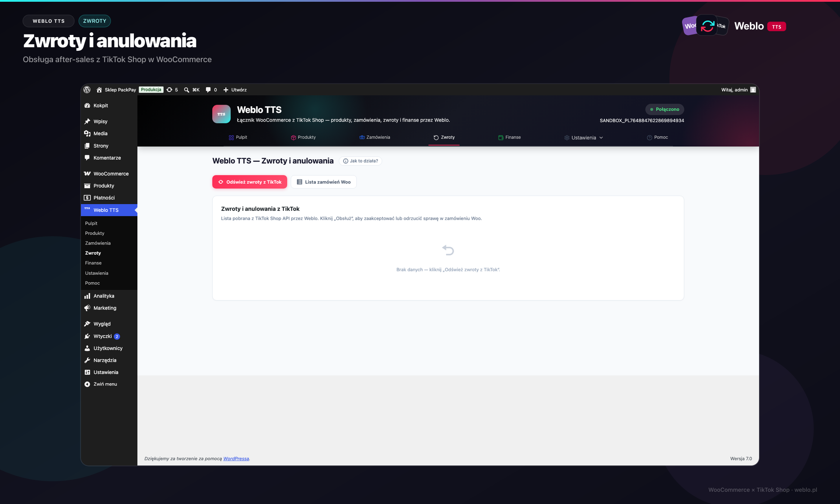Click the Produkcja environment badge
The image size is (840, 504).
[x=151, y=90]
